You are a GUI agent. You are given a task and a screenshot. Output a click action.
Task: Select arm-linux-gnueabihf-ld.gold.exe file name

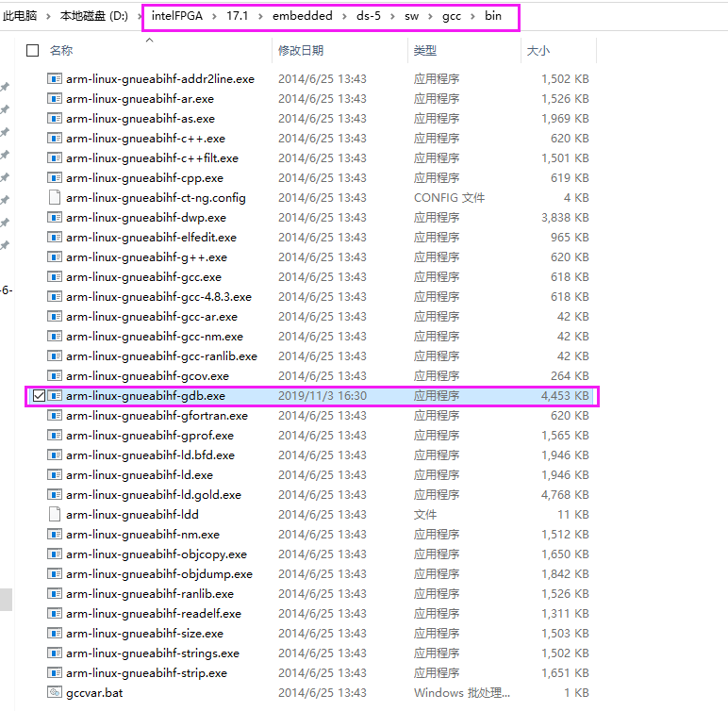pyautogui.click(x=154, y=495)
